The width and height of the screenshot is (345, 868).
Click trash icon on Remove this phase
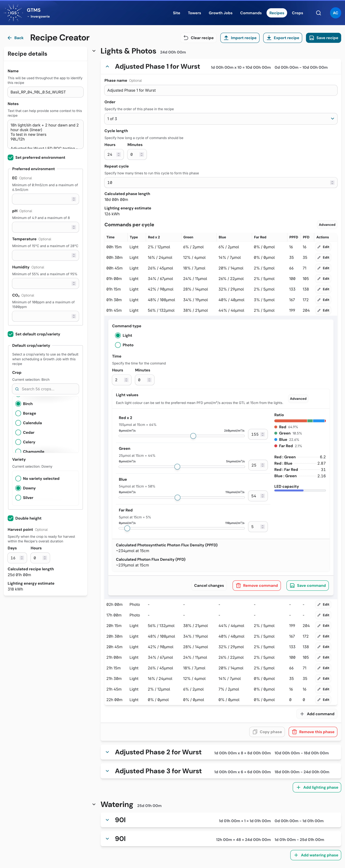coord(294,732)
